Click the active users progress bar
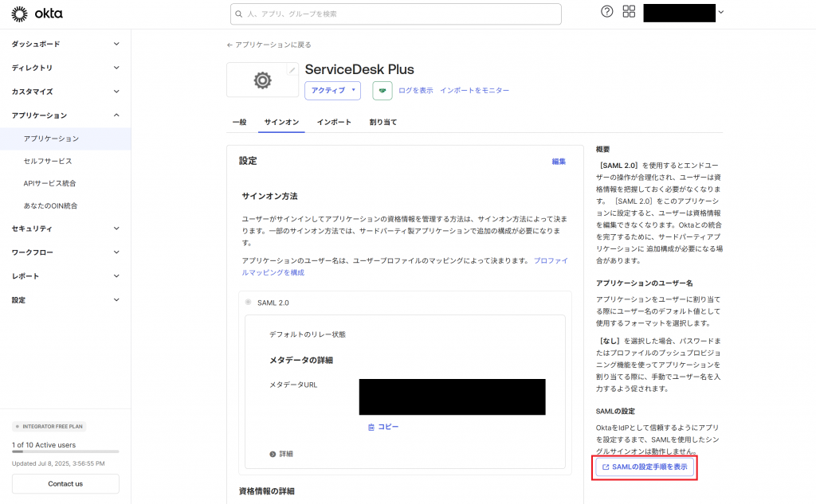816x504 pixels. pyautogui.click(x=65, y=451)
